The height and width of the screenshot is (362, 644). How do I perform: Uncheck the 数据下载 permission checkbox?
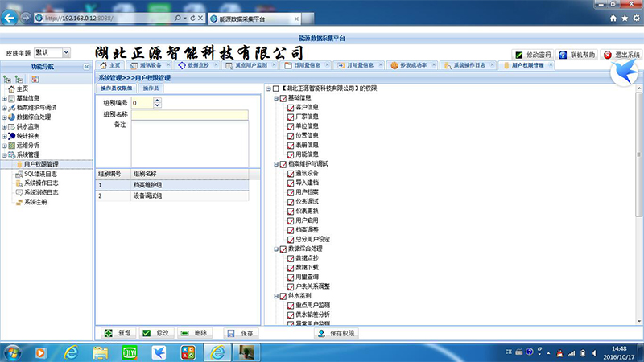point(291,268)
